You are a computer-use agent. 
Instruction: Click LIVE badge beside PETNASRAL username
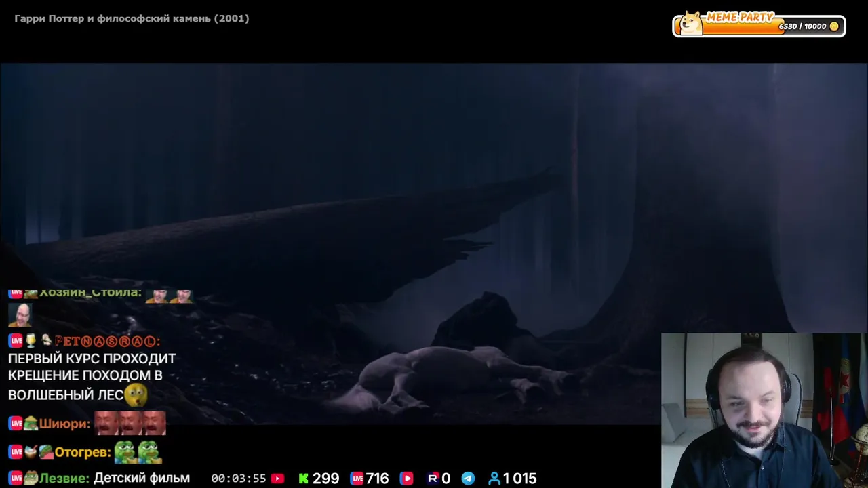coord(16,341)
